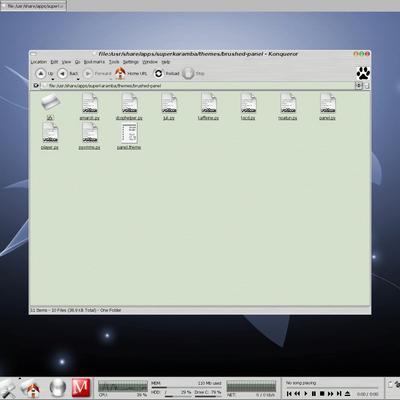
Task: Click the psxmms.py file name label
Action: click(89, 147)
